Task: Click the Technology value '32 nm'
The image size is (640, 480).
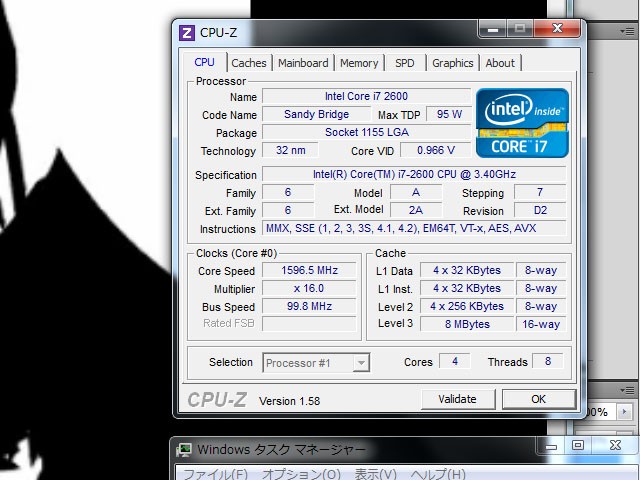Action: pos(290,150)
